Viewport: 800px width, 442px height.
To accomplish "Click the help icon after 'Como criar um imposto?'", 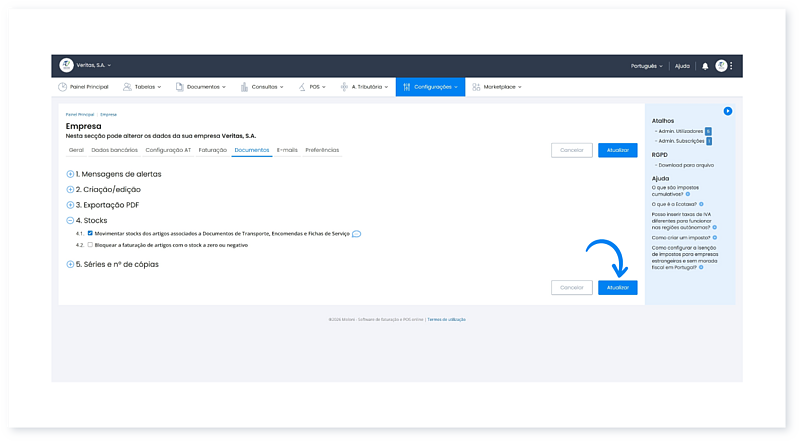I will [715, 238].
